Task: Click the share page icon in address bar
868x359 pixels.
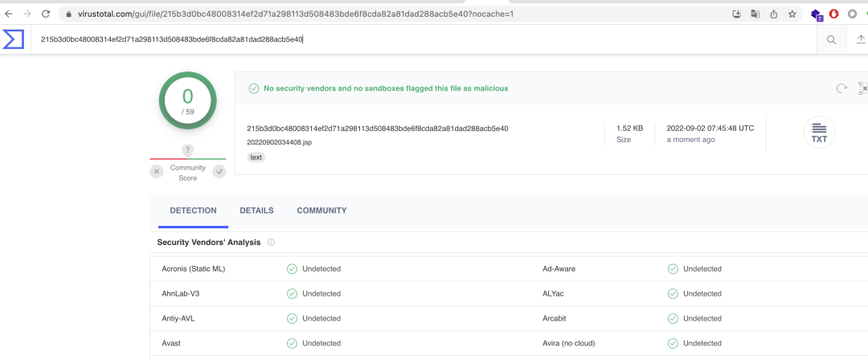Action: (774, 14)
